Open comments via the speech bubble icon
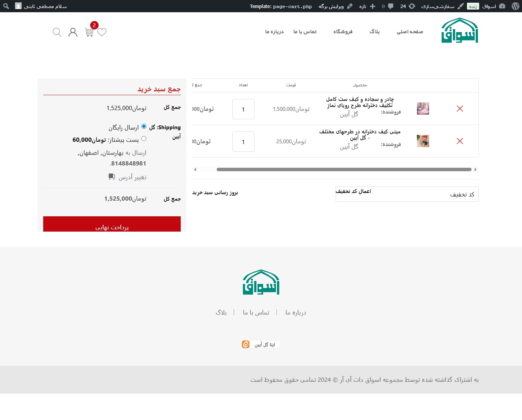Screen dimensions: 522x420 pyautogui.click(x=391, y=6)
